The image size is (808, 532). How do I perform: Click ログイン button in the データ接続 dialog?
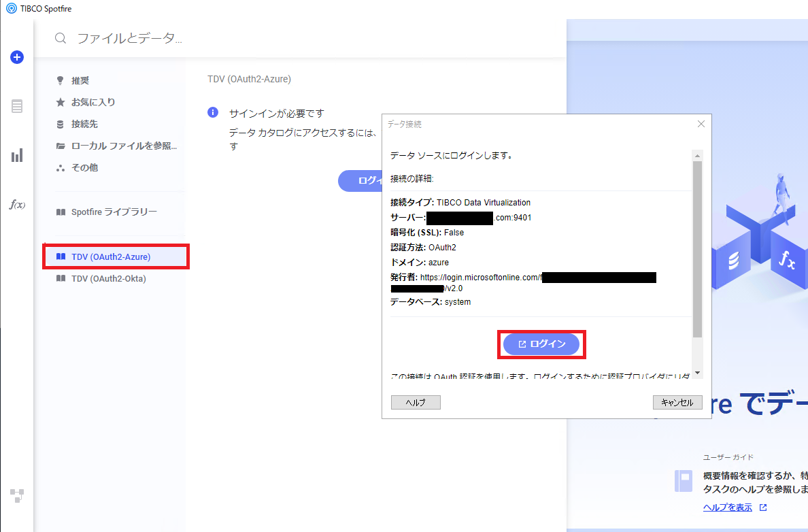click(x=541, y=344)
